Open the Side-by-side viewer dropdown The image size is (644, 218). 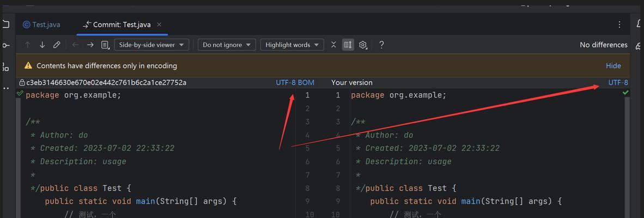151,45
